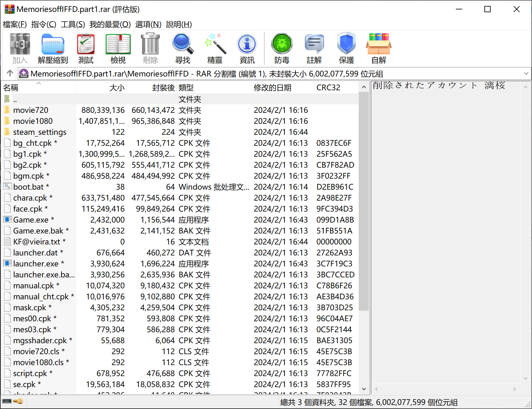The image size is (532, 409).
Task: Click the file list scroll down arrow
Action: tap(364, 389)
